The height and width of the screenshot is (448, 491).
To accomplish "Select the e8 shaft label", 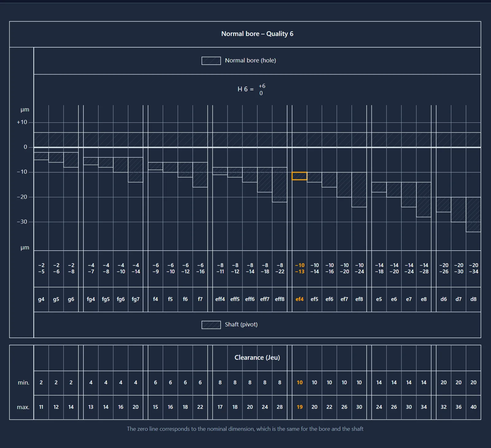I will click(424, 299).
